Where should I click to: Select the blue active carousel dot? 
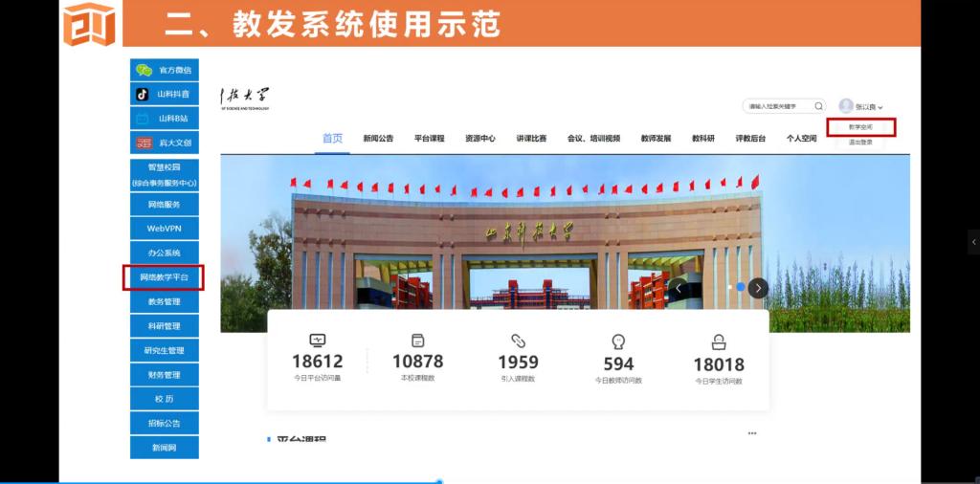tap(741, 287)
